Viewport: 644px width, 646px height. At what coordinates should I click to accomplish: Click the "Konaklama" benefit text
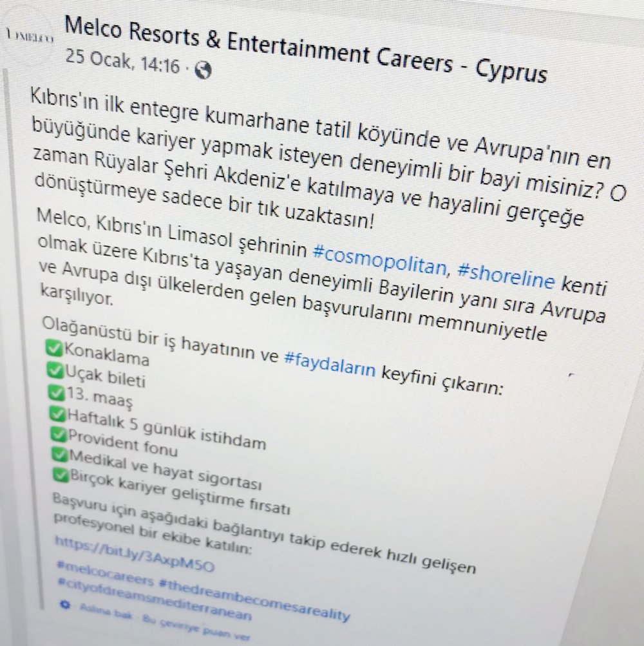[106, 355]
